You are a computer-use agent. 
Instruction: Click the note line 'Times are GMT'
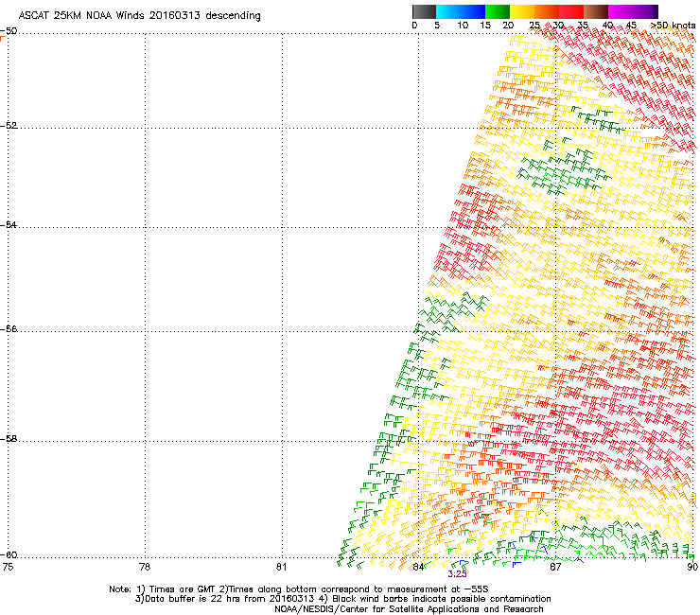point(183,589)
